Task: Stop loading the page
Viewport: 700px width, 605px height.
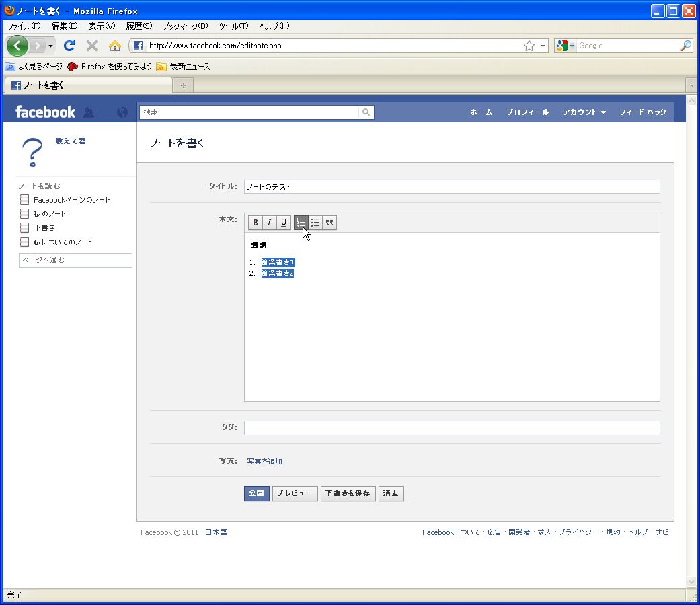Action: tap(92, 46)
